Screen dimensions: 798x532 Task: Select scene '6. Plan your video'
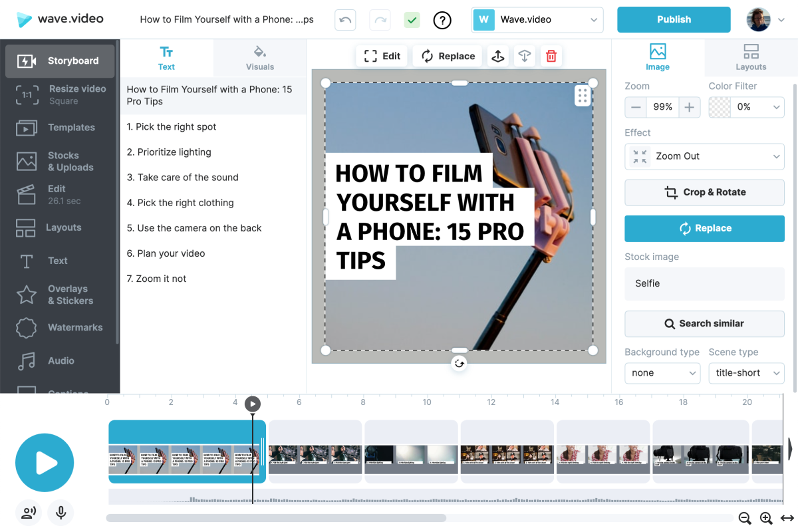pos(213,253)
